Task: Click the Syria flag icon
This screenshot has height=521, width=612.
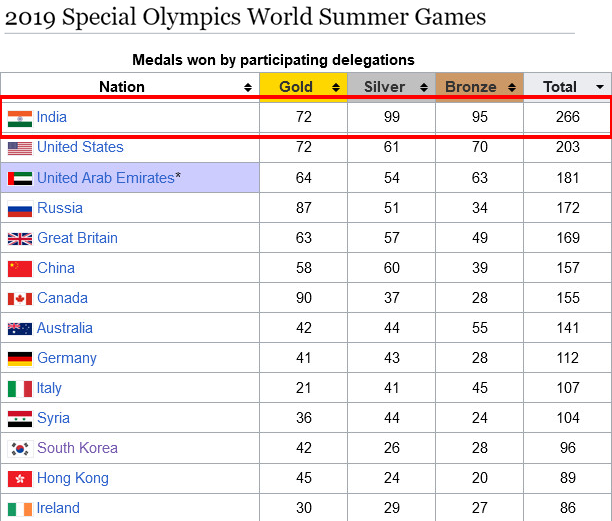Action: point(20,419)
